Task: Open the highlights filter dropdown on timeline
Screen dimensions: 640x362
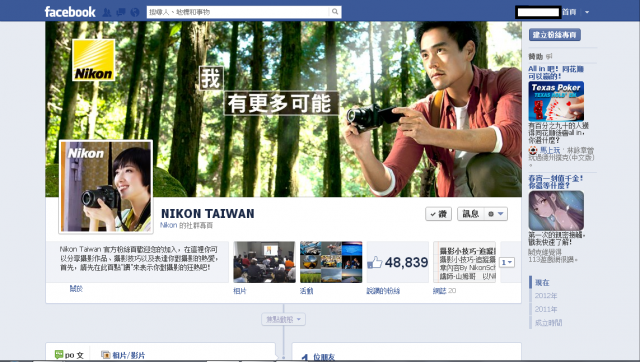Action: 283,319
